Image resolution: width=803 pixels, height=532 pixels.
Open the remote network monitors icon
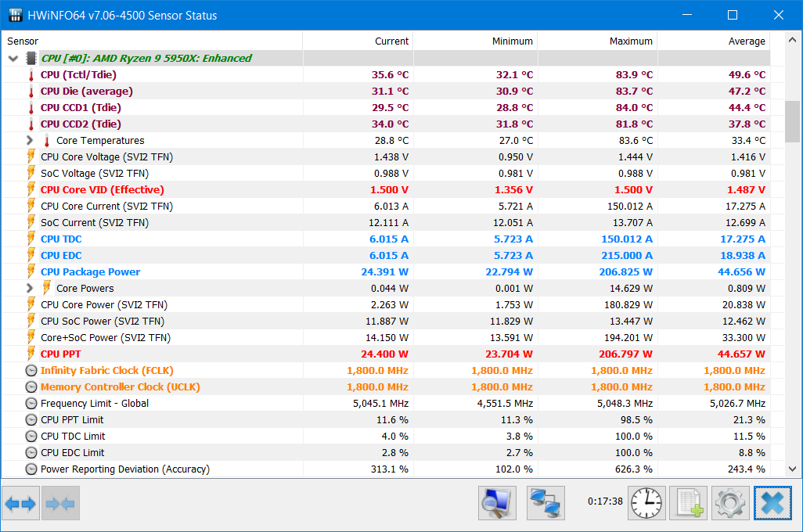pyautogui.click(x=546, y=503)
